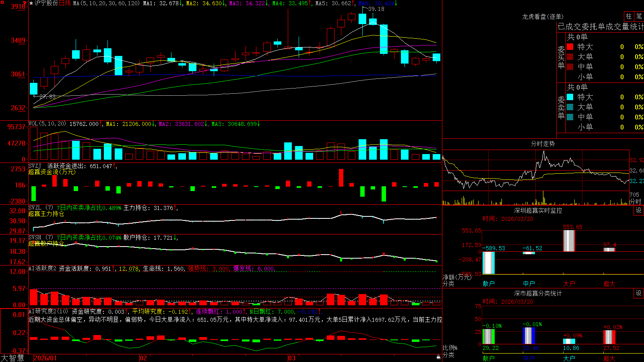The height and width of the screenshot is (362, 644).
Task: Click the 大智慧 logo at bottom-left
Action: click(12, 358)
